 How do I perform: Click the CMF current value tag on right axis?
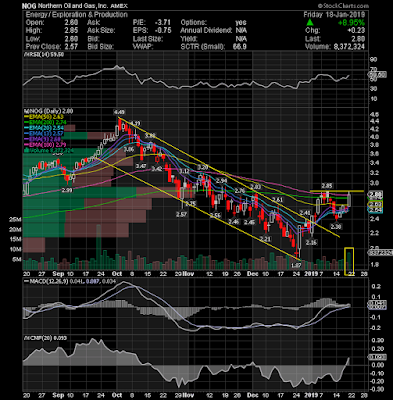pyautogui.click(x=377, y=357)
